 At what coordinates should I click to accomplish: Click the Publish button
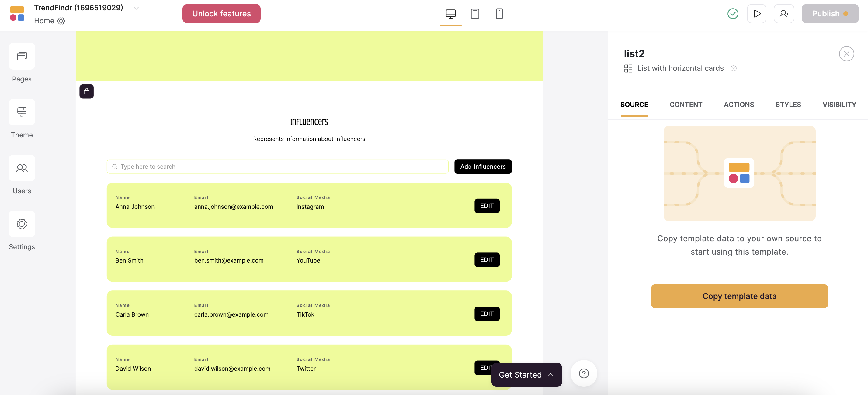tap(829, 13)
